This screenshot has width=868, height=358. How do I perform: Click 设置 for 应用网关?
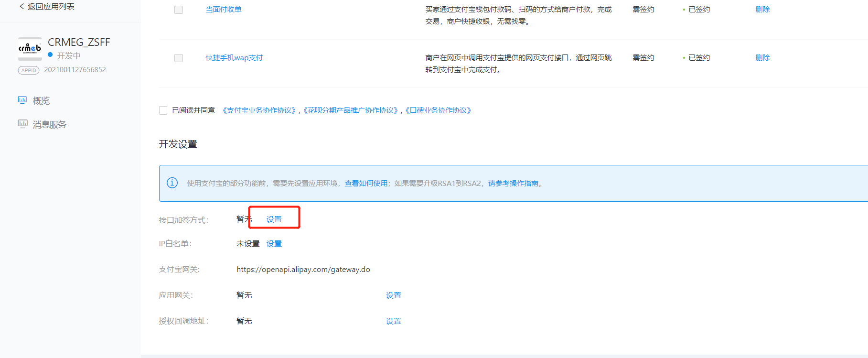coord(394,295)
